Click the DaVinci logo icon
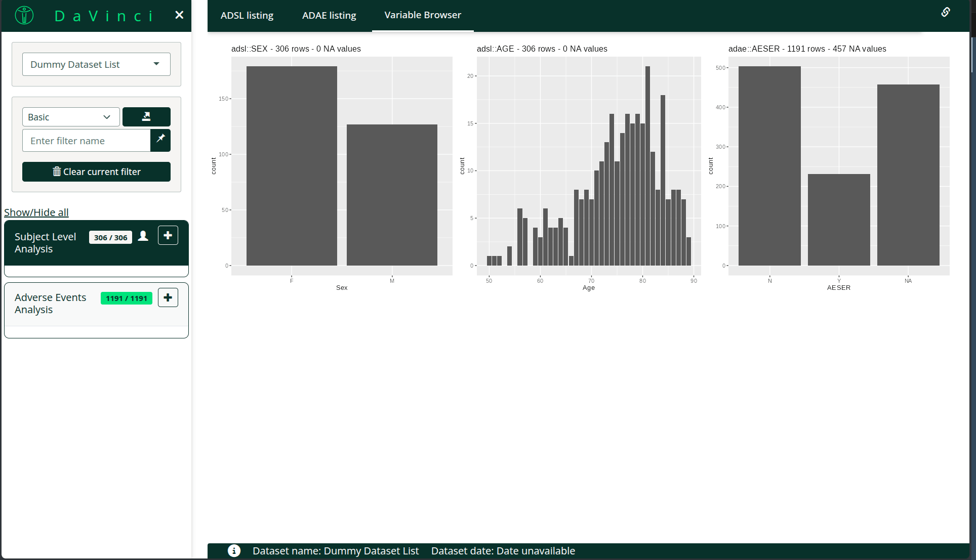This screenshot has width=976, height=560. (24, 15)
